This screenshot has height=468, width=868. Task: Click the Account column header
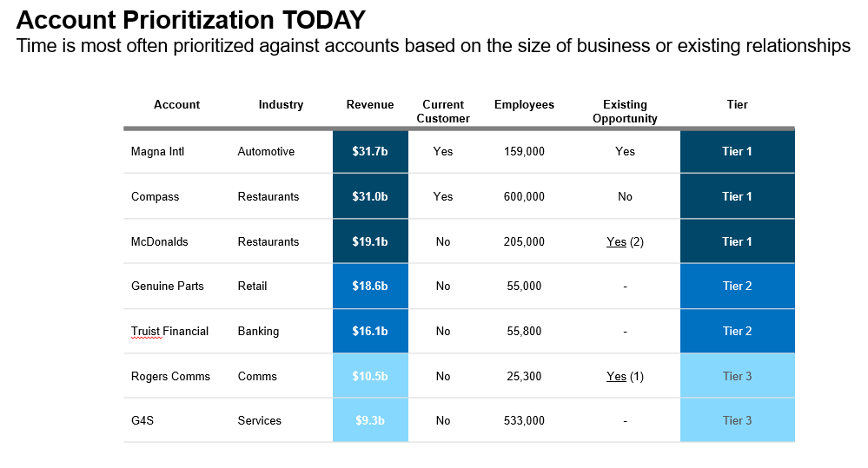tap(176, 105)
